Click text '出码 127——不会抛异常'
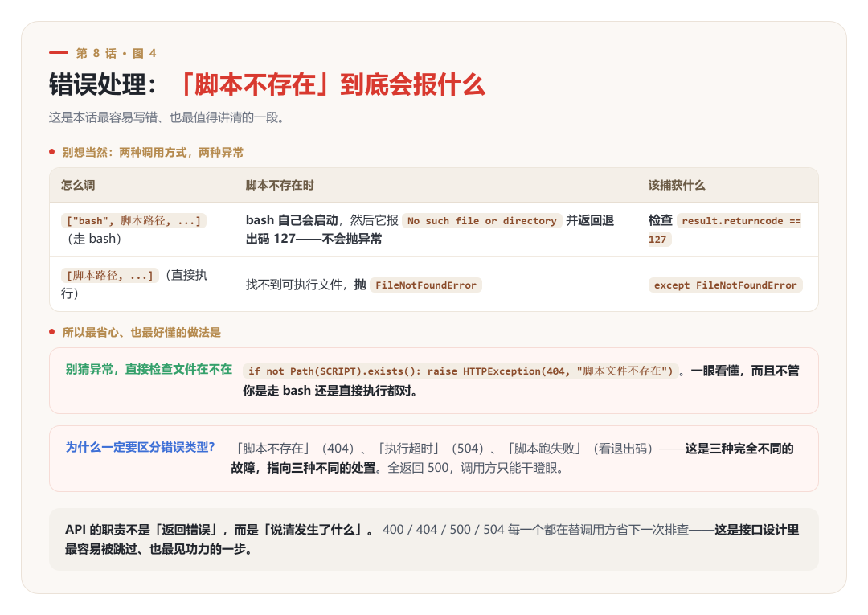Screen dimensions: 868x615 [x=314, y=239]
